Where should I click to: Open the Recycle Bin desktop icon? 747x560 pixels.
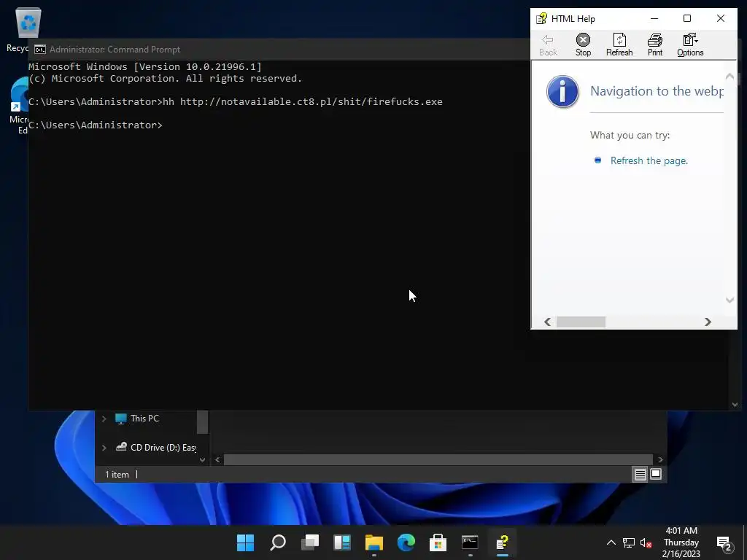(x=28, y=29)
